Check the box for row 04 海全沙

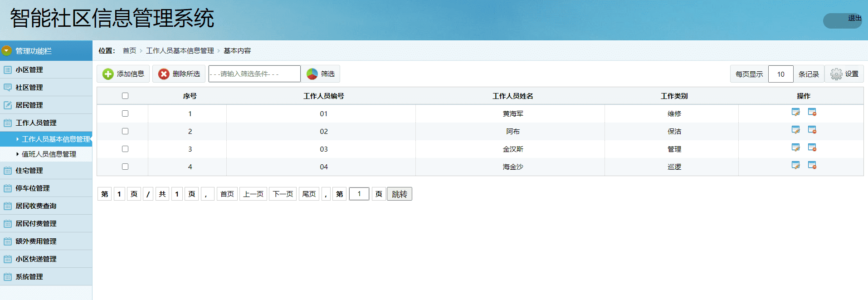125,167
